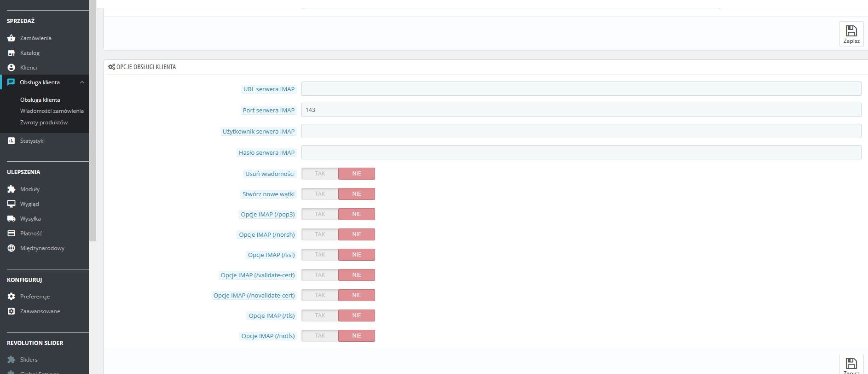This screenshot has width=868, height=374.
Task: Select the Płatność credit card icon
Action: 12,234
